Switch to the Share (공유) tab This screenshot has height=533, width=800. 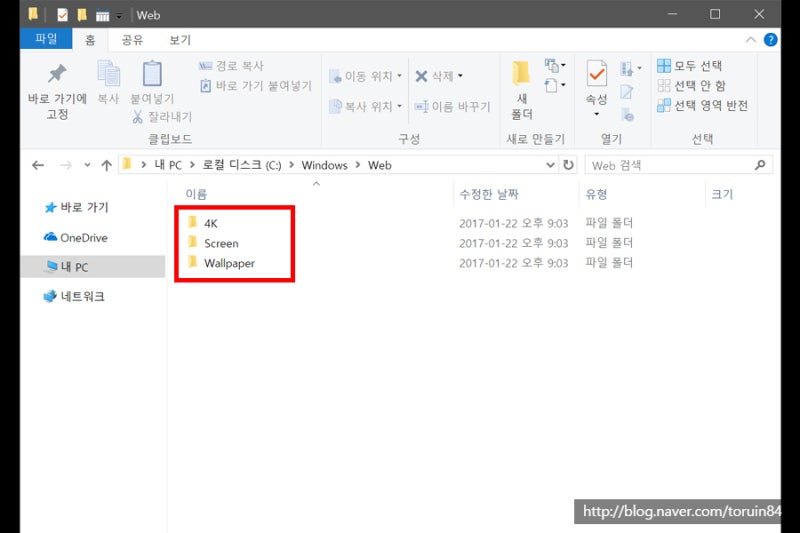click(132, 40)
